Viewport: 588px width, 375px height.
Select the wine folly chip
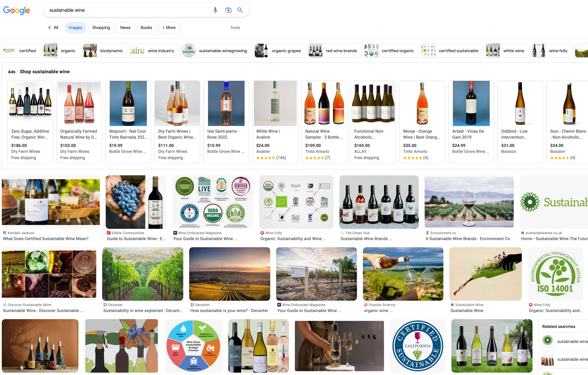tap(552, 51)
